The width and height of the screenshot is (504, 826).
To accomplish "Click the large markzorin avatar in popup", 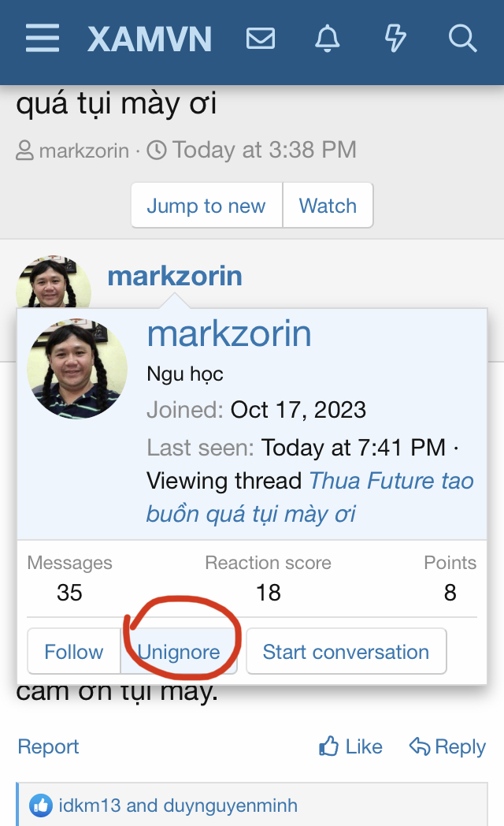I will point(77,369).
